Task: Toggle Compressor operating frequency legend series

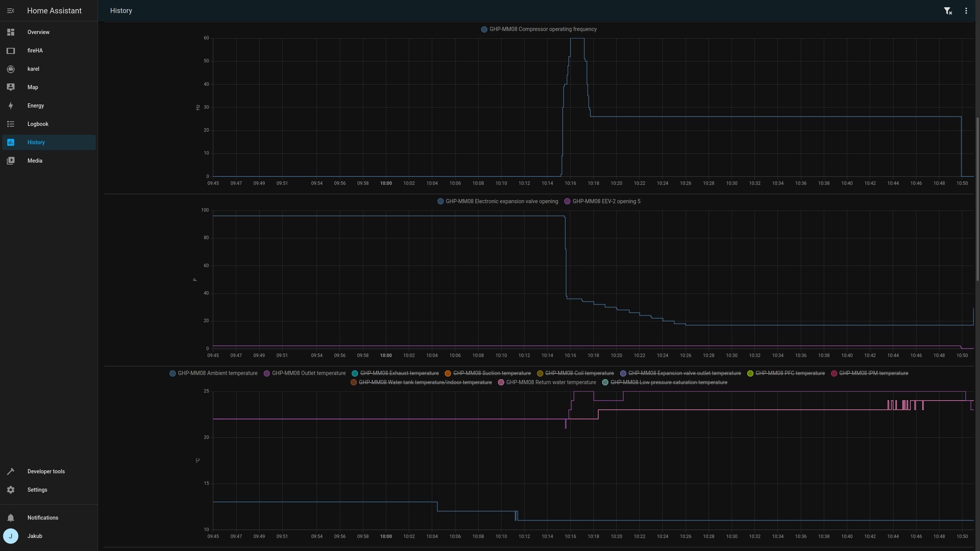Action: click(x=542, y=29)
